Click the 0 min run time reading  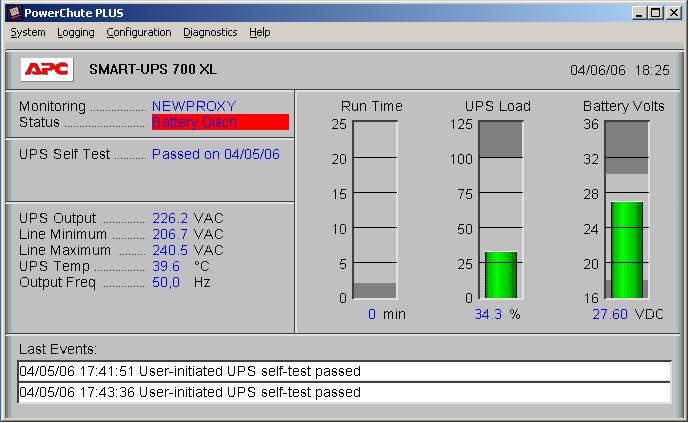[x=387, y=314]
